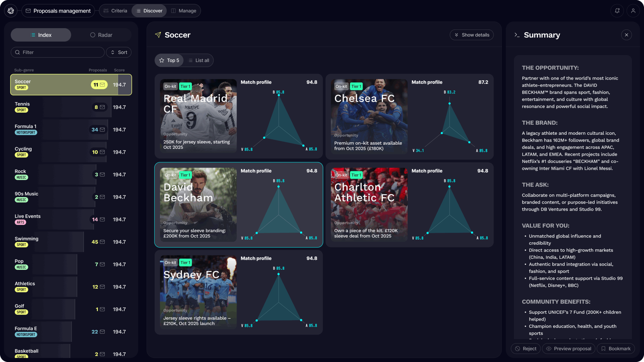The width and height of the screenshot is (644, 362).
Task: Click the Real Madrid radar match chart
Action: tap(279, 121)
